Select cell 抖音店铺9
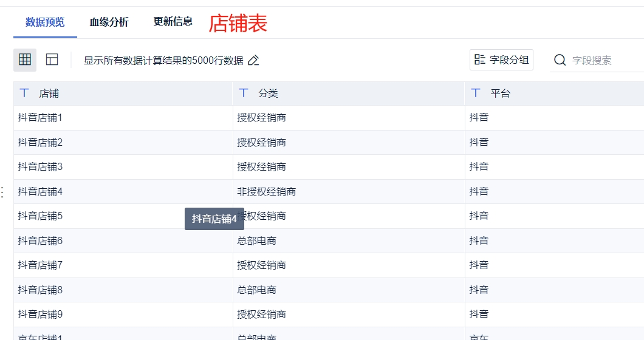The height and width of the screenshot is (354, 644). coord(123,315)
